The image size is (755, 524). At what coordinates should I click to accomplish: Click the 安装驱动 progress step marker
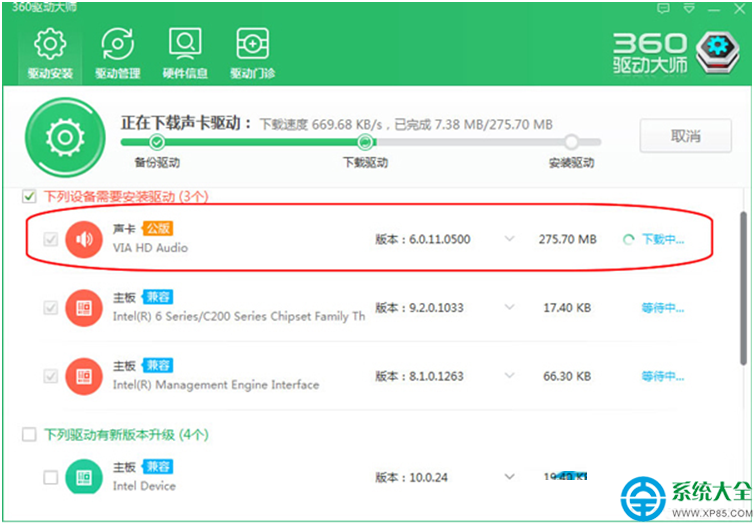[571, 142]
